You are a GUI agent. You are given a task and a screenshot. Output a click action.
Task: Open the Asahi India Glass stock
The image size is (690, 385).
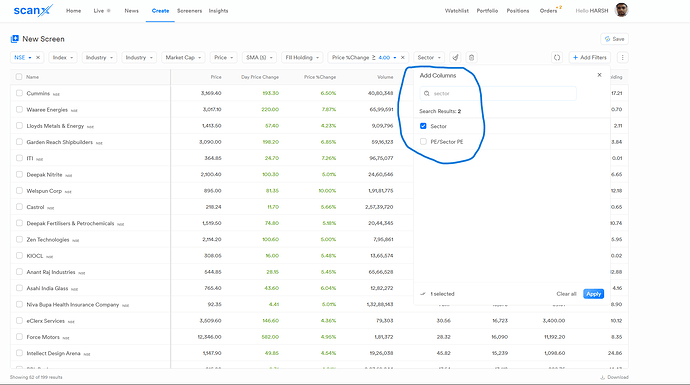tap(47, 288)
